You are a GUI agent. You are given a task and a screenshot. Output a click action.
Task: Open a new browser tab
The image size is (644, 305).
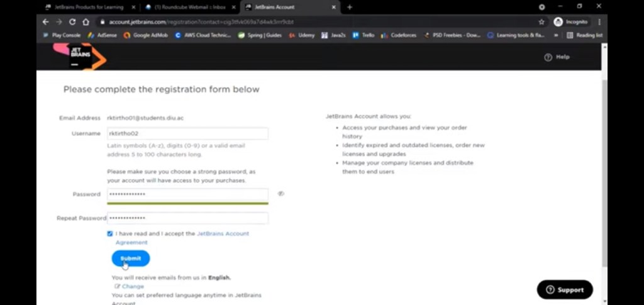[350, 7]
